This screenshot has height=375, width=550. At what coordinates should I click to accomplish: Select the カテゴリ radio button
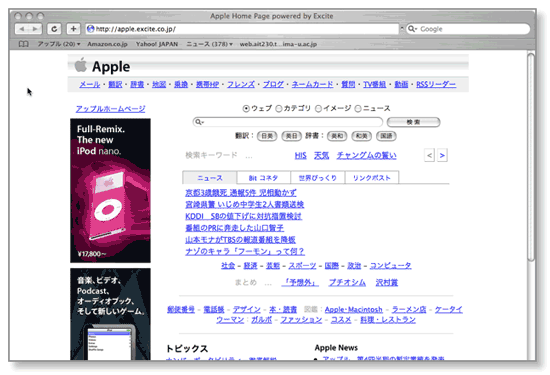279,109
